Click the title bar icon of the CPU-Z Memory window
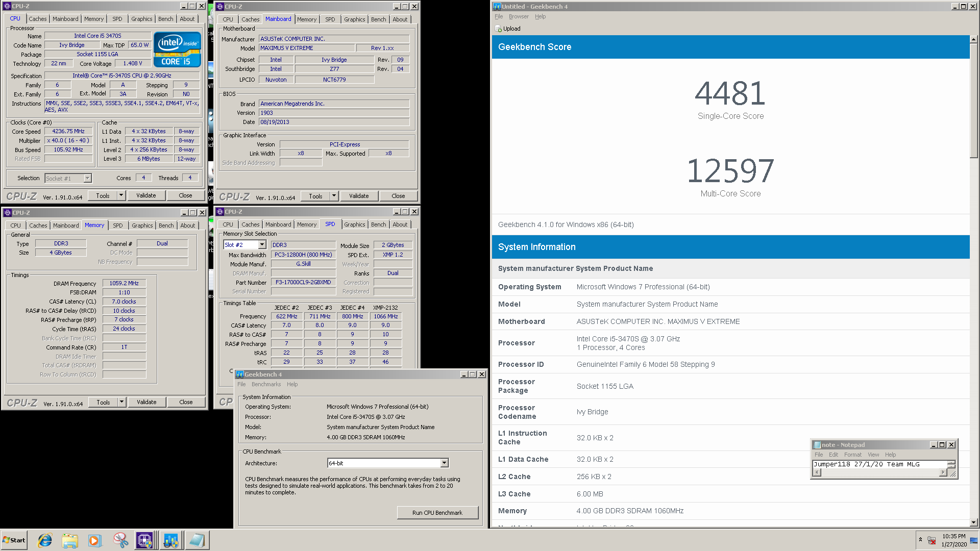 pyautogui.click(x=7, y=213)
